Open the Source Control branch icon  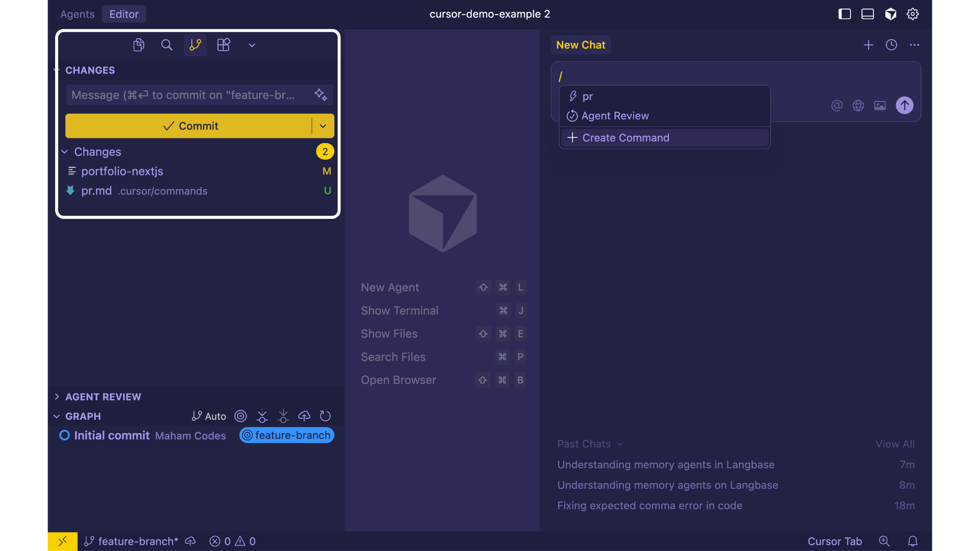click(x=195, y=45)
